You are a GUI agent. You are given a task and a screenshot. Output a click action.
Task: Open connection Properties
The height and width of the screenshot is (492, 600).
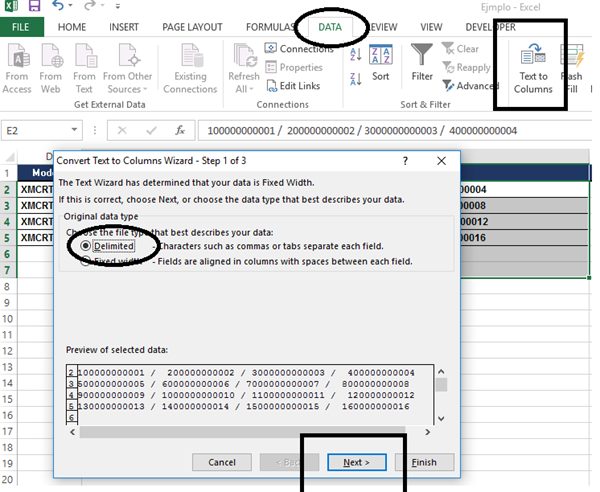pyautogui.click(x=294, y=67)
